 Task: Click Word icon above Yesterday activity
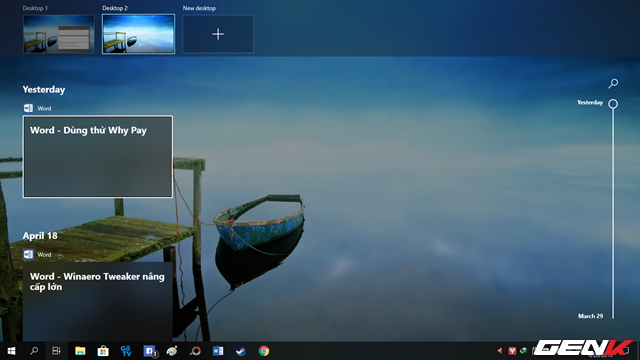[x=28, y=108]
